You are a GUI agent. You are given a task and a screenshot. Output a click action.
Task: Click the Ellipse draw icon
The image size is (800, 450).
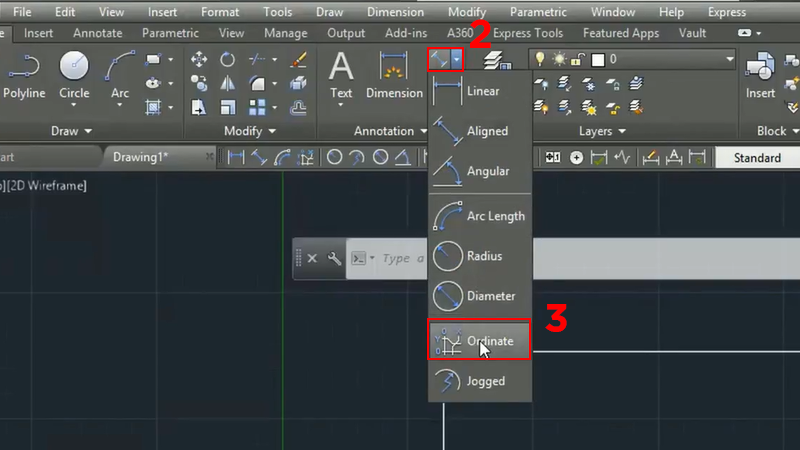(x=153, y=83)
